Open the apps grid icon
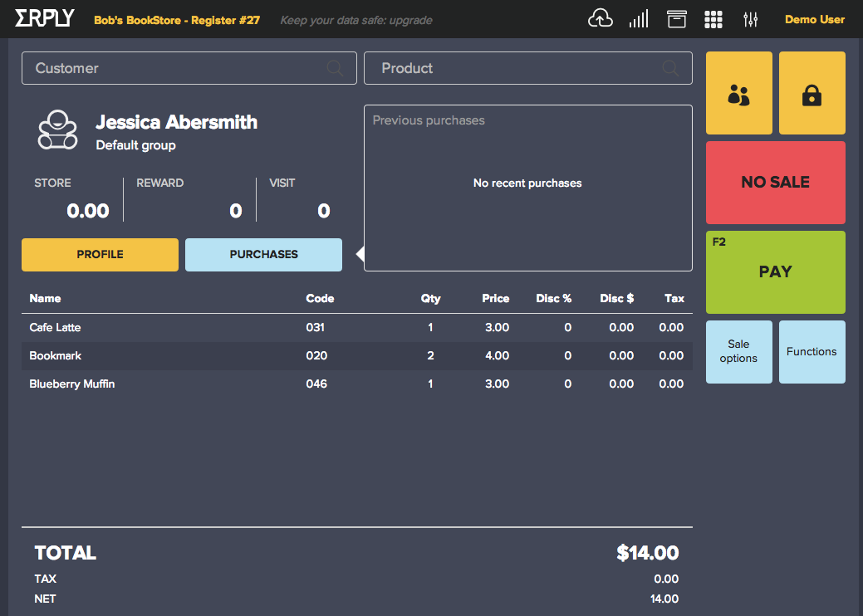863x616 pixels. click(713, 19)
